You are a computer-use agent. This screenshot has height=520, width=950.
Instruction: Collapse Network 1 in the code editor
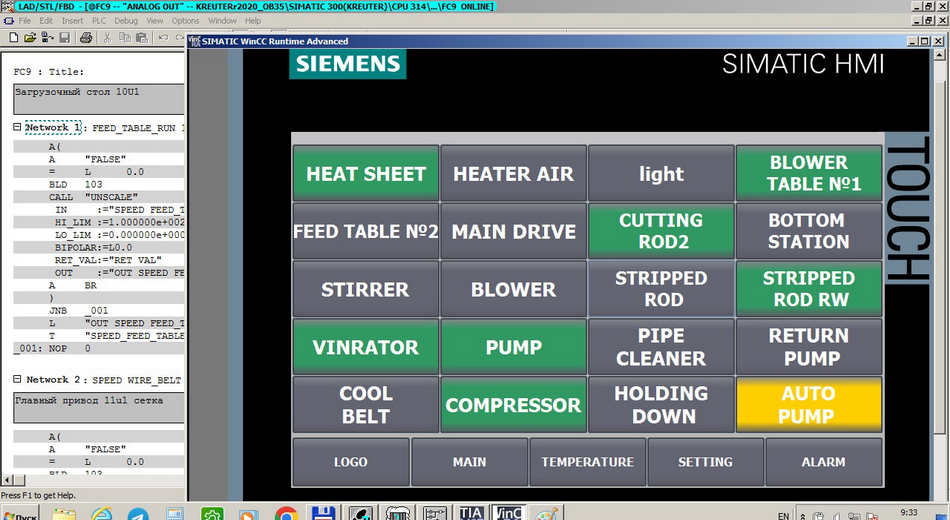click(17, 128)
